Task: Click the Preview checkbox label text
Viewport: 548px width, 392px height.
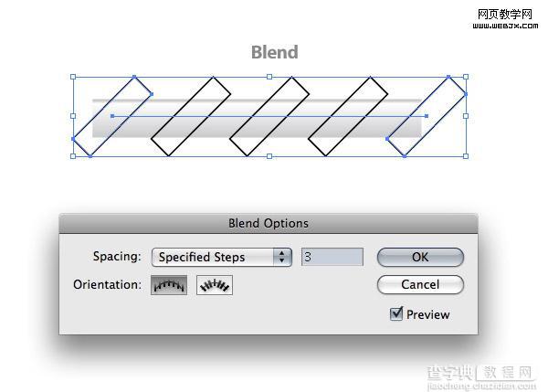Action: (x=427, y=314)
